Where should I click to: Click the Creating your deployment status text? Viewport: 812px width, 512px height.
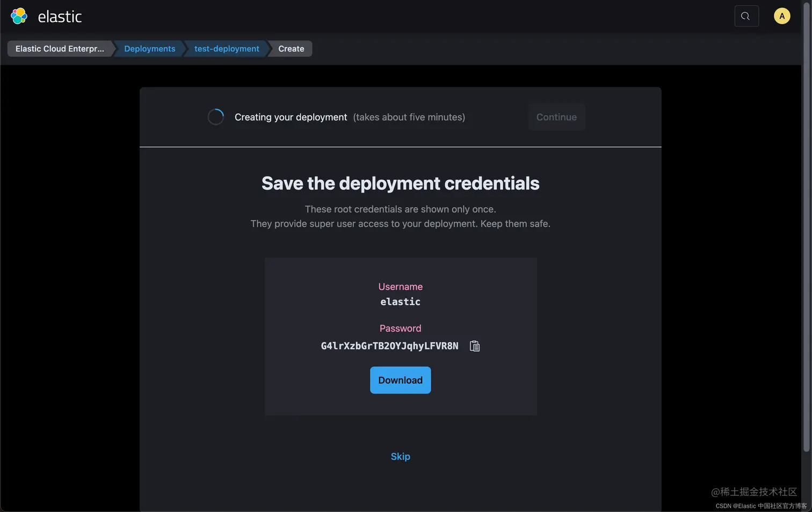coord(291,117)
